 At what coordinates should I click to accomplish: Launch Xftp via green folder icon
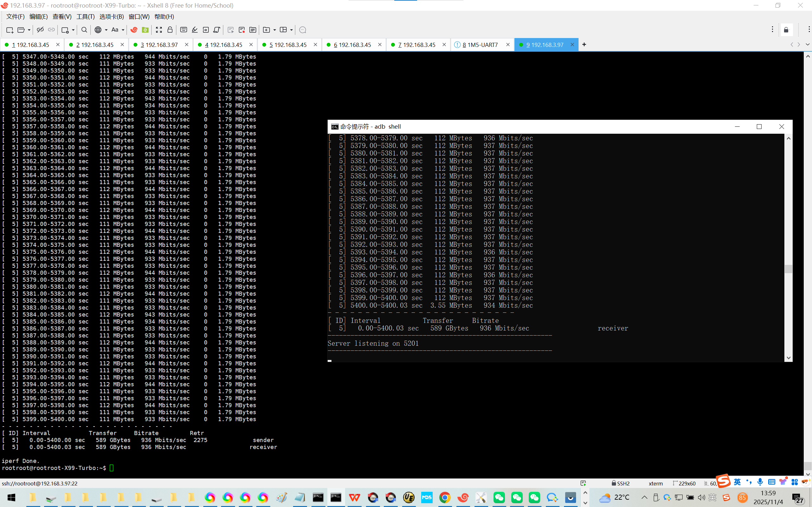coord(145,30)
